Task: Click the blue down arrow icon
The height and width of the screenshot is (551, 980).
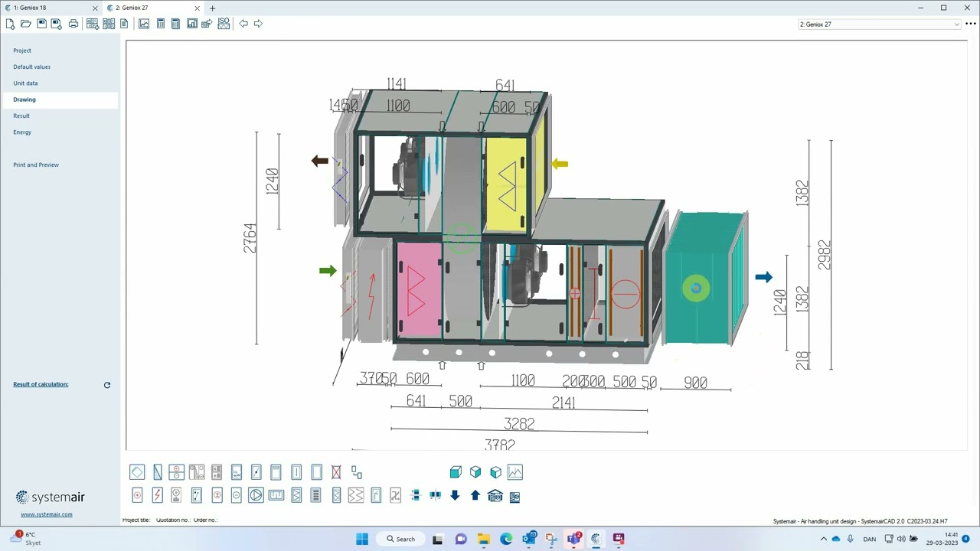Action: [455, 496]
